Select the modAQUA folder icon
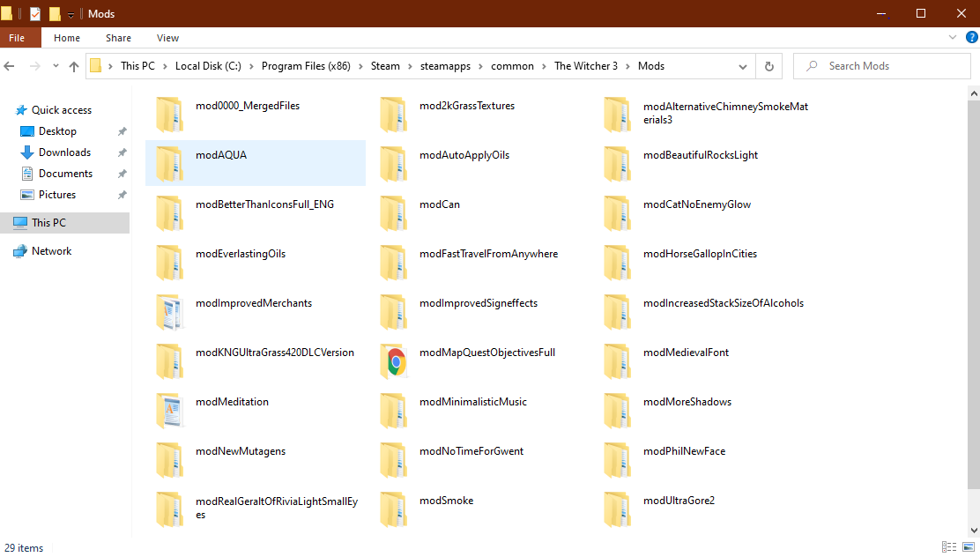The height and width of the screenshot is (557, 980). coord(169,164)
